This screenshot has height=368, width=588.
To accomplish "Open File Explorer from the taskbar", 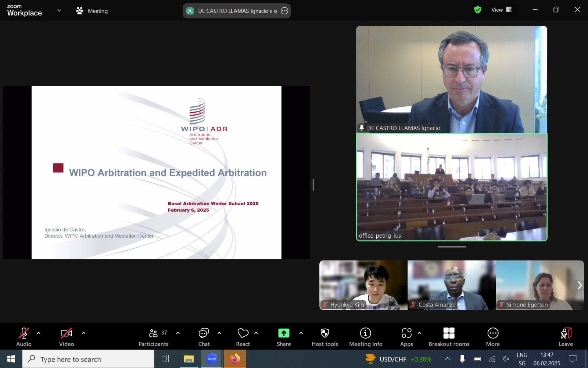I will [189, 359].
